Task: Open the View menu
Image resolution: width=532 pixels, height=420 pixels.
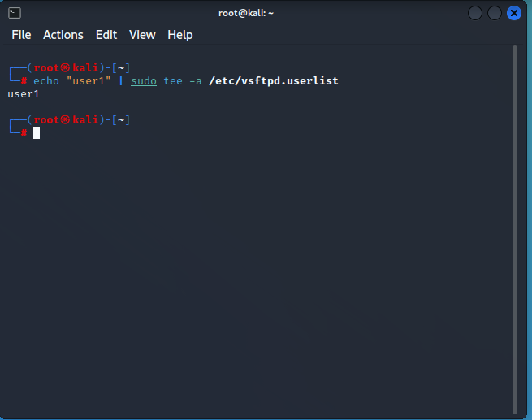Action: point(142,35)
